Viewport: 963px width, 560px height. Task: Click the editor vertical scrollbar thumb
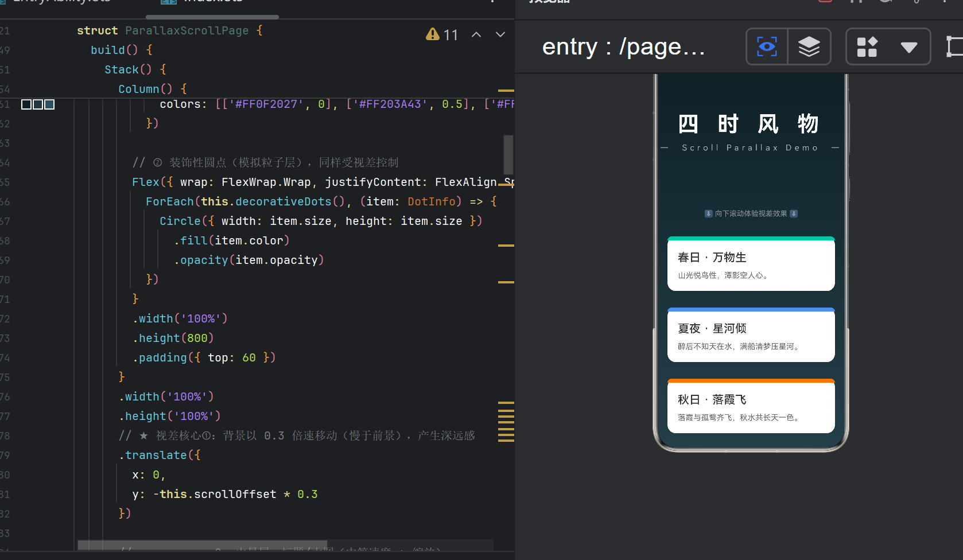pos(508,155)
